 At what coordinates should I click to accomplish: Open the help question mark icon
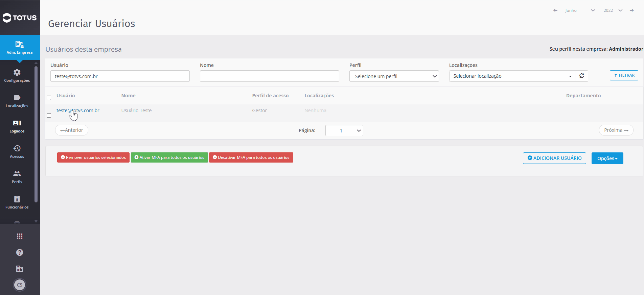click(20, 252)
